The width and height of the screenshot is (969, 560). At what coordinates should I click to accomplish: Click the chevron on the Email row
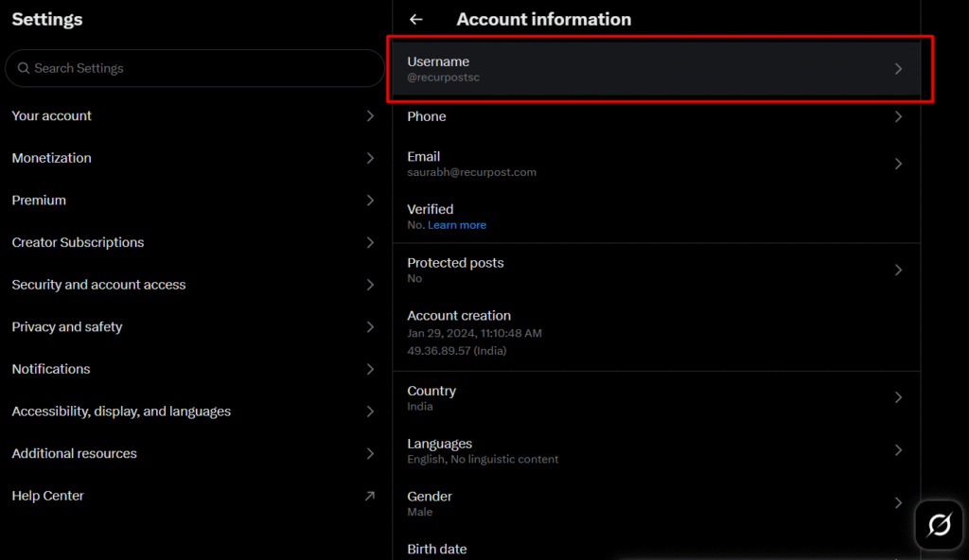[898, 164]
